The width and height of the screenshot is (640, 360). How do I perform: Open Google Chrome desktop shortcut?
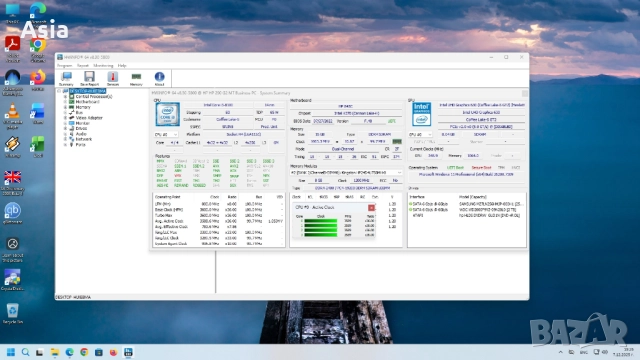(x=38, y=49)
